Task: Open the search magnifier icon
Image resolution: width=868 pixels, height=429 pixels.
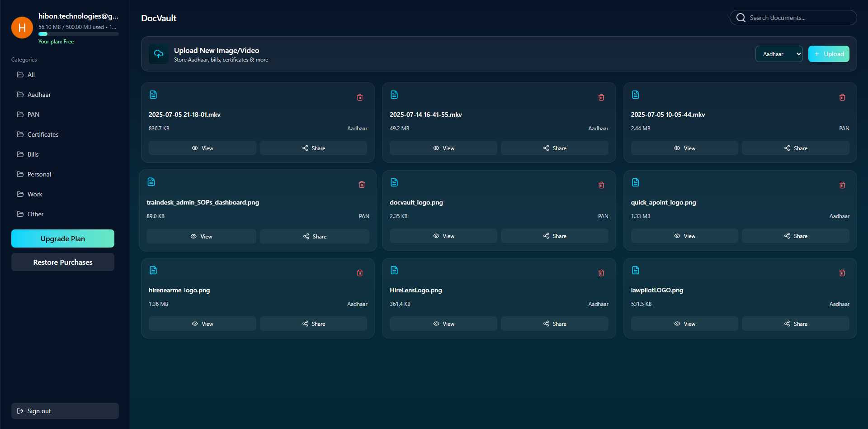Action: click(x=741, y=17)
